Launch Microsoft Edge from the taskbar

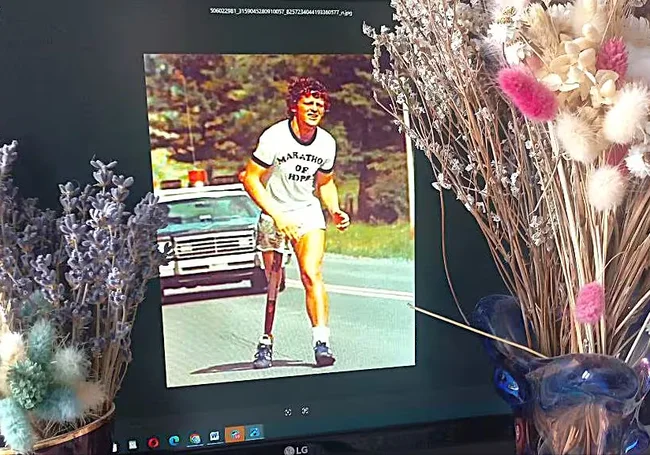[x=174, y=440]
